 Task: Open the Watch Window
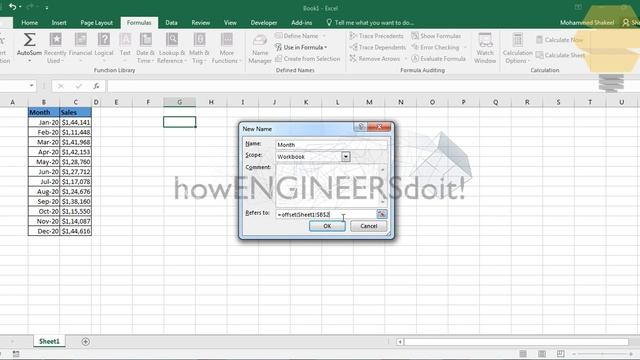tap(485, 48)
